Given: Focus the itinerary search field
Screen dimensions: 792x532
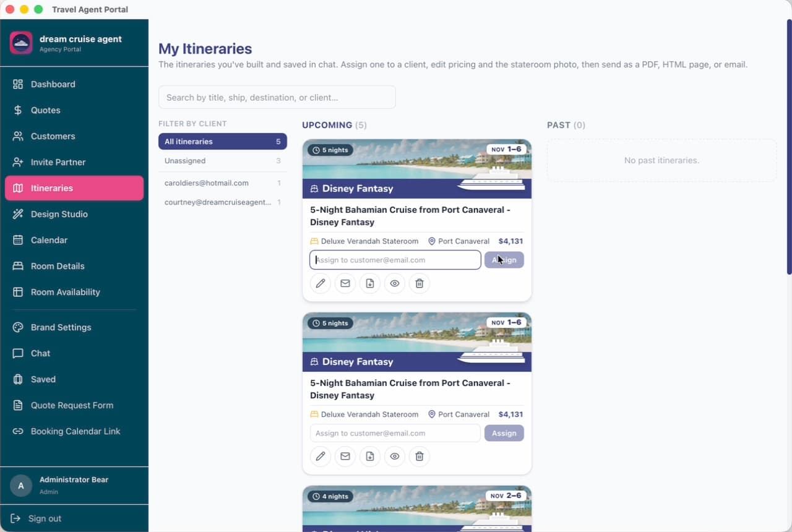Looking at the screenshot, I should click(277, 97).
